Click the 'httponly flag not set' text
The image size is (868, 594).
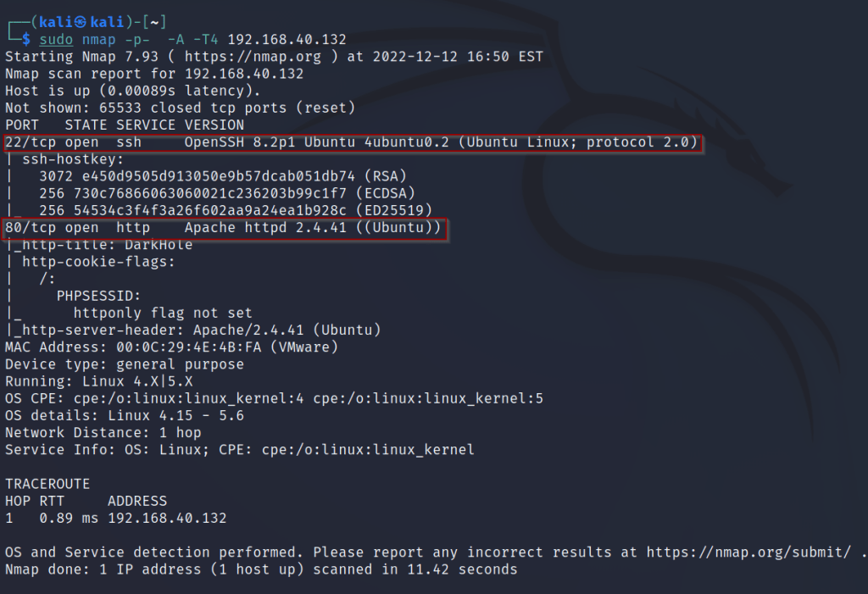(163, 313)
